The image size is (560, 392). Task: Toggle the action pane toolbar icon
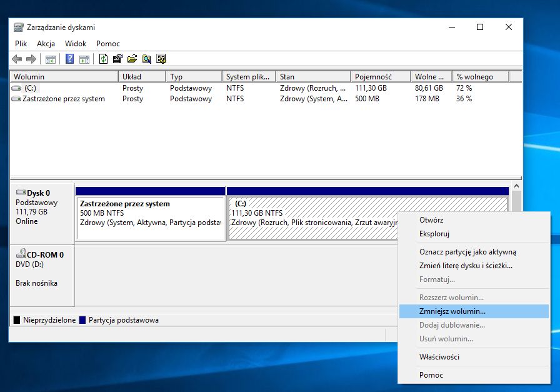(x=84, y=59)
